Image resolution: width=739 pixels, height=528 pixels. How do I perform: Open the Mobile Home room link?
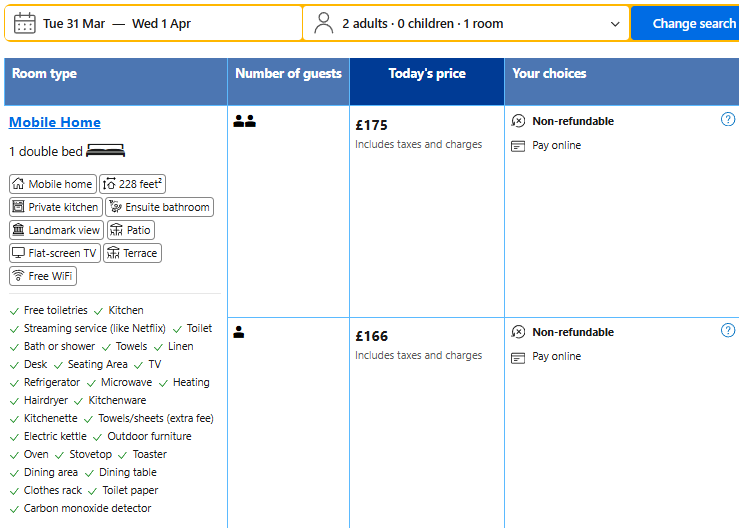55,123
